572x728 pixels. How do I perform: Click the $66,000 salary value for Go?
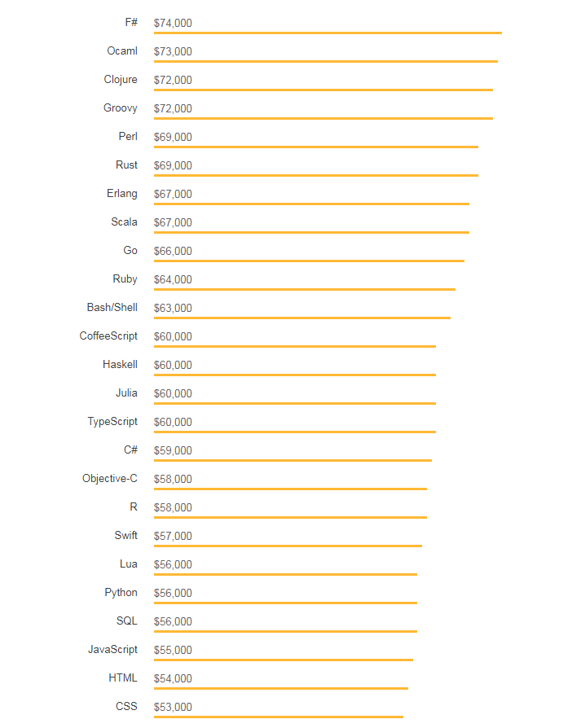[173, 251]
